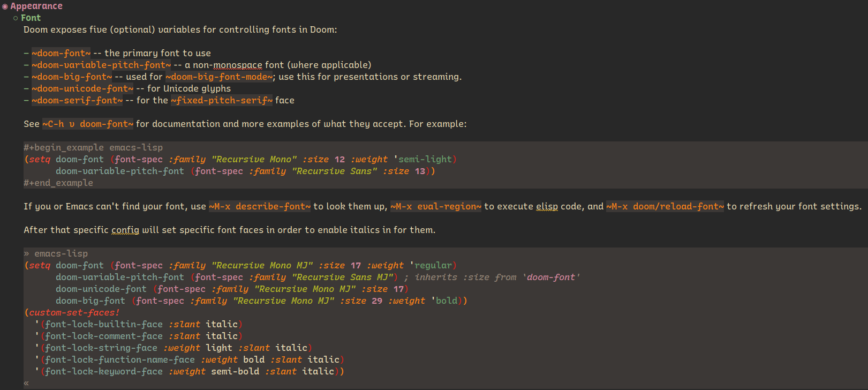
Task: Click the Font subheading text
Action: (x=31, y=18)
